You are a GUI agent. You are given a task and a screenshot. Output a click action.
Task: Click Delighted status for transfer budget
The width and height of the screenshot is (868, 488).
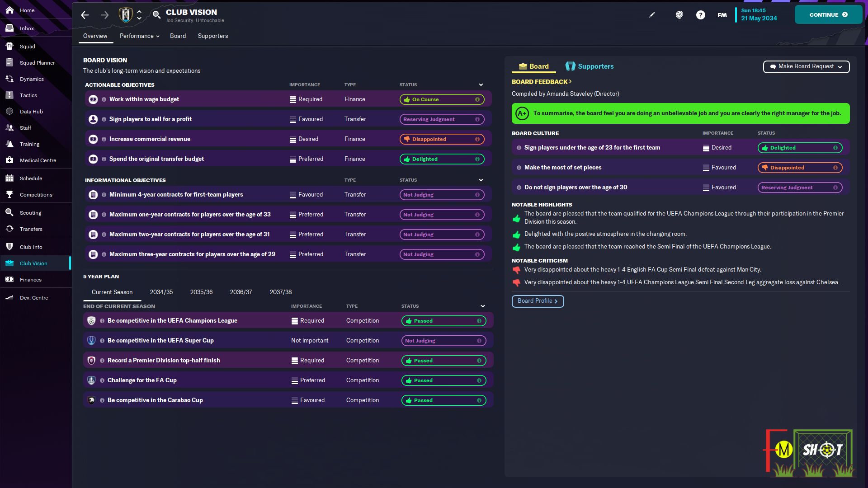click(x=442, y=159)
